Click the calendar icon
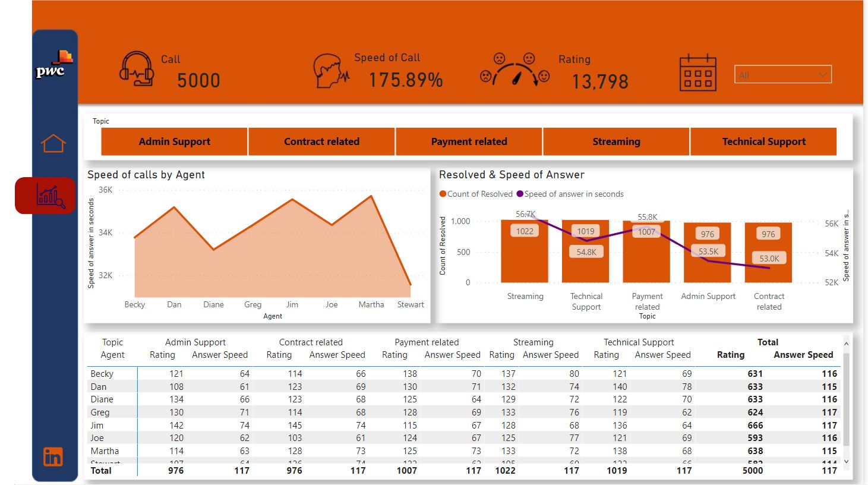 697,73
